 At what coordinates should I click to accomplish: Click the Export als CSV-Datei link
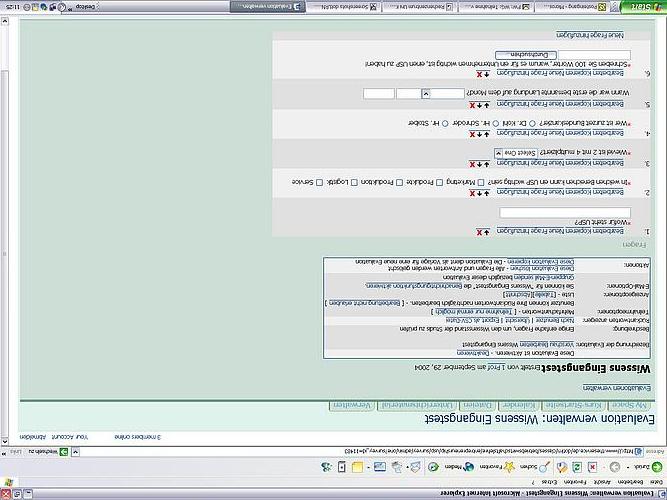coord(472,320)
